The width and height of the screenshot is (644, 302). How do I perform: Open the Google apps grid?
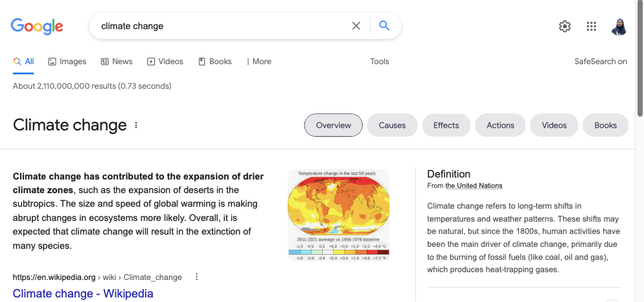[x=591, y=27]
